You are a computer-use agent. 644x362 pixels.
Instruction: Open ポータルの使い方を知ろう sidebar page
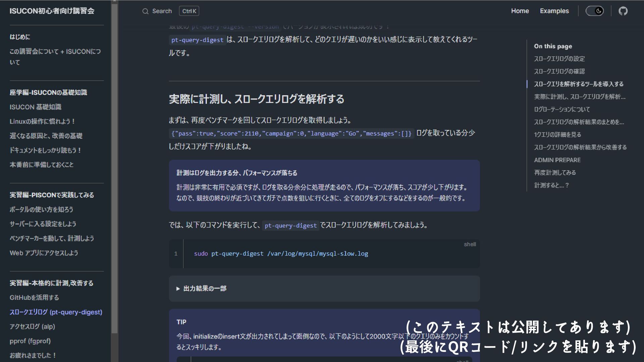[41, 209]
